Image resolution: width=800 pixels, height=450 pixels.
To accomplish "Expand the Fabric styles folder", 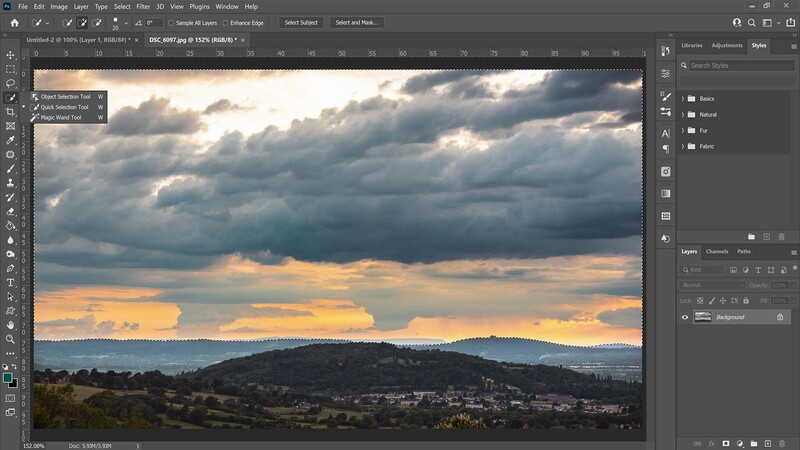I will point(683,146).
